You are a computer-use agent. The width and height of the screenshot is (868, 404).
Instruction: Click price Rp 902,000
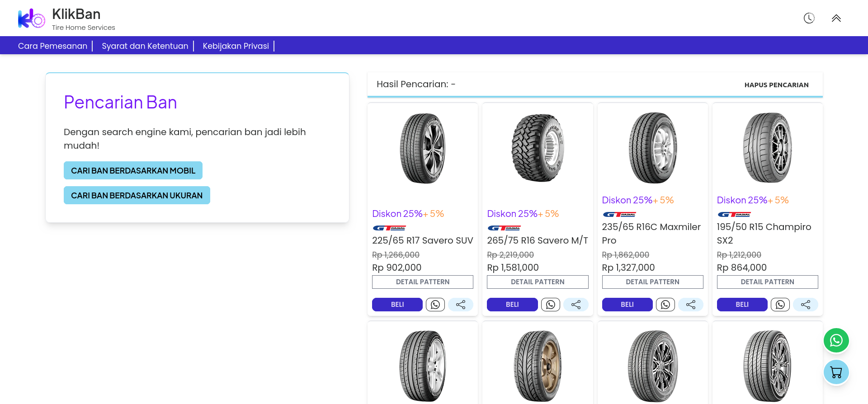[x=397, y=268]
